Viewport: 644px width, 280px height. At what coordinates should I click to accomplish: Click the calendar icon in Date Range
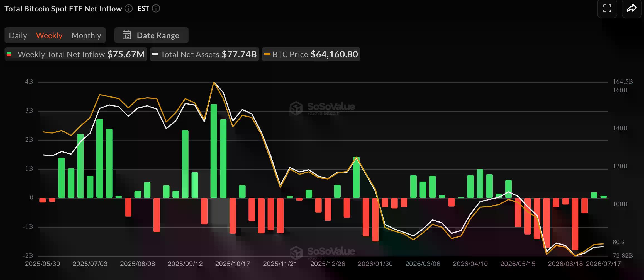pos(127,35)
